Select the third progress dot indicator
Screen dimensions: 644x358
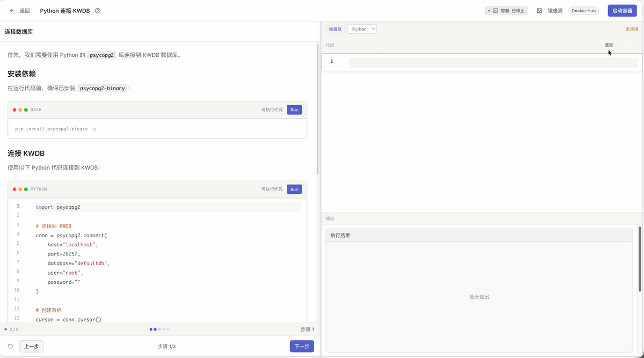coord(160,329)
